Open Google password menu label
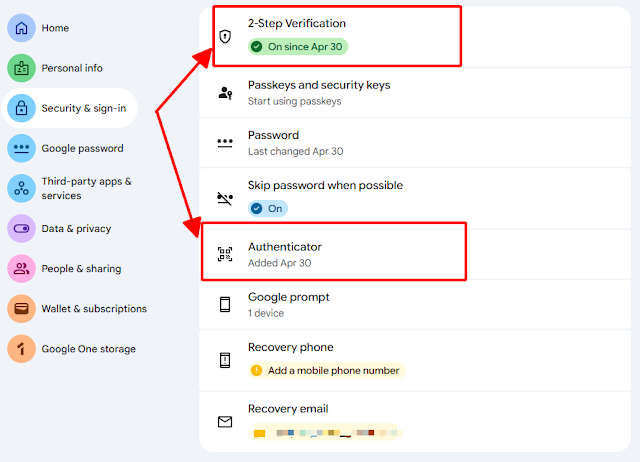 coord(82,148)
